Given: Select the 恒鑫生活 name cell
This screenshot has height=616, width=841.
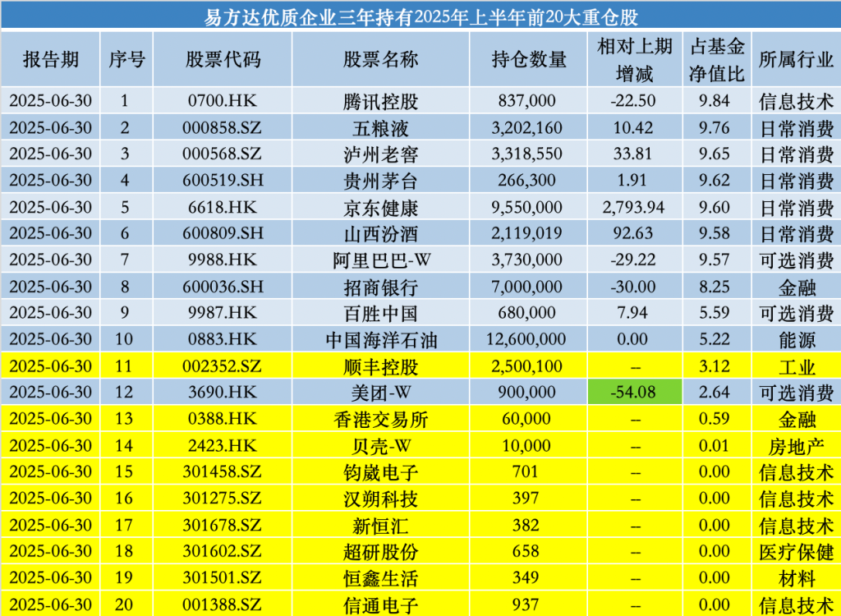Looking at the screenshot, I should 381,578.
